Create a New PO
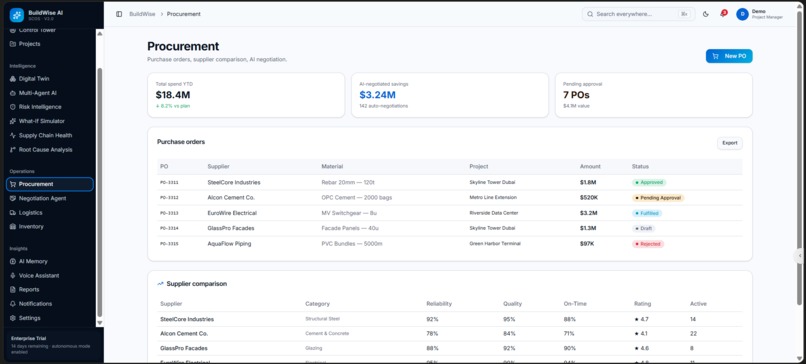The width and height of the screenshot is (806, 364). pos(729,56)
